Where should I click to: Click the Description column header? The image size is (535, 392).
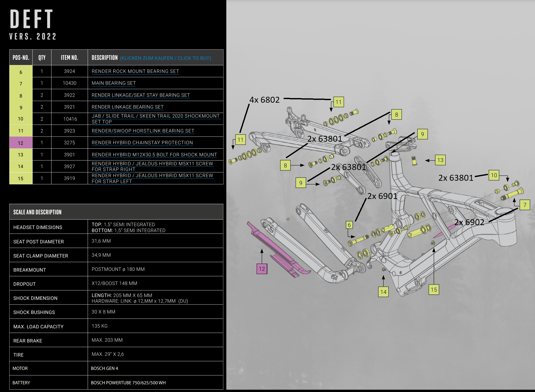pos(105,58)
